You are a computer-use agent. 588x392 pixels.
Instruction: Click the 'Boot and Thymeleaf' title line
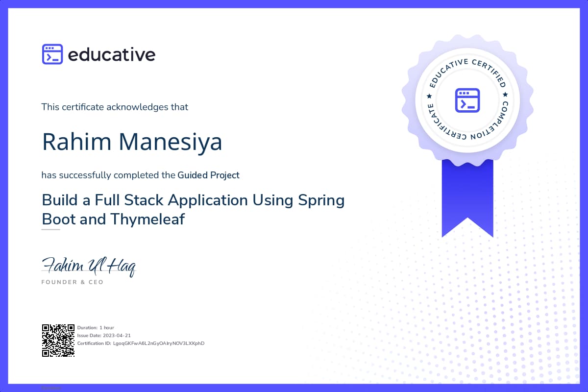pyautogui.click(x=114, y=219)
